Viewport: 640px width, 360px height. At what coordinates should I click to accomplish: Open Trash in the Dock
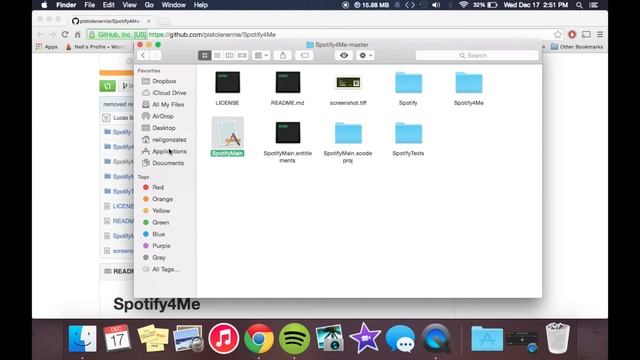[558, 338]
